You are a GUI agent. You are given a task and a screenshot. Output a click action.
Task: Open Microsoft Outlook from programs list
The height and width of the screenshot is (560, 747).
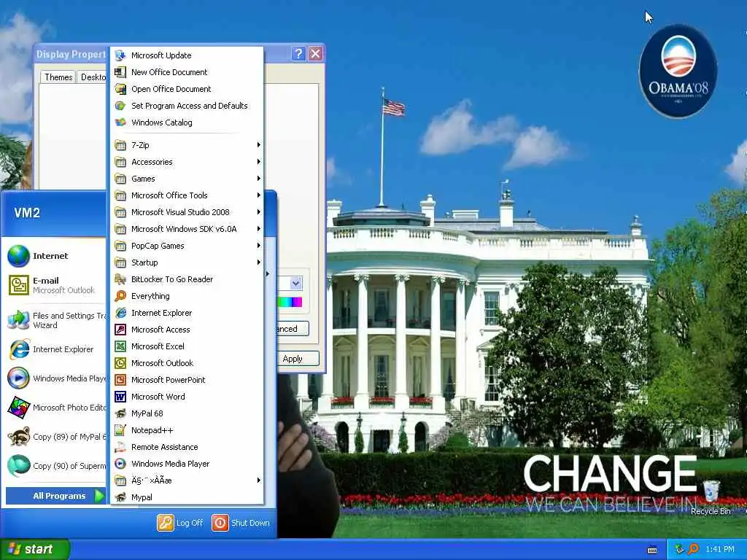point(187,363)
